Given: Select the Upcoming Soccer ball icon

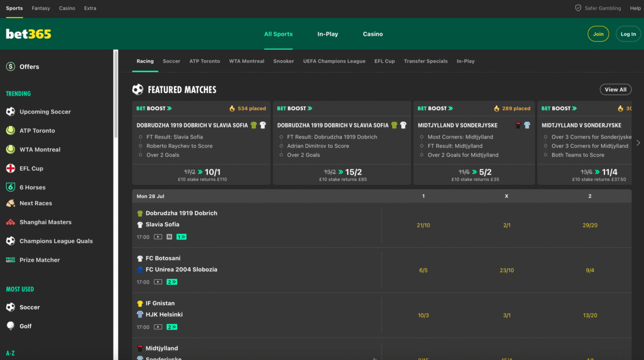Looking at the screenshot, I should click(x=10, y=112).
